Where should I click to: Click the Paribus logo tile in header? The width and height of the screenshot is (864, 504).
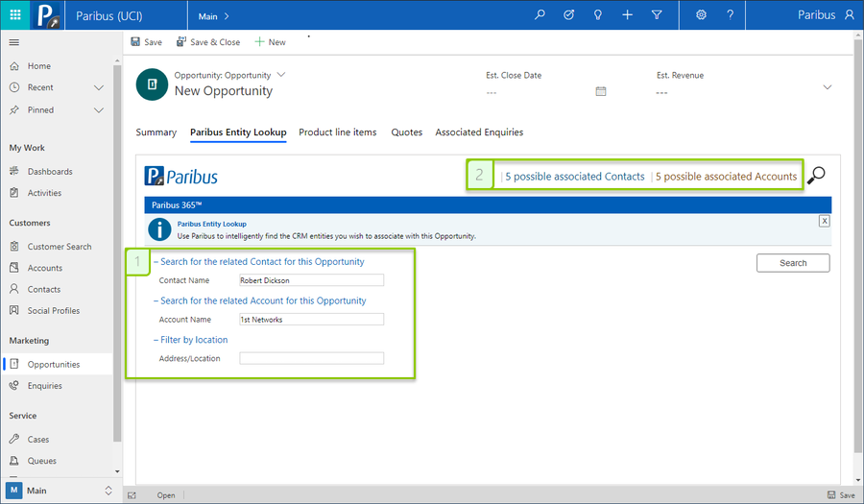47,14
